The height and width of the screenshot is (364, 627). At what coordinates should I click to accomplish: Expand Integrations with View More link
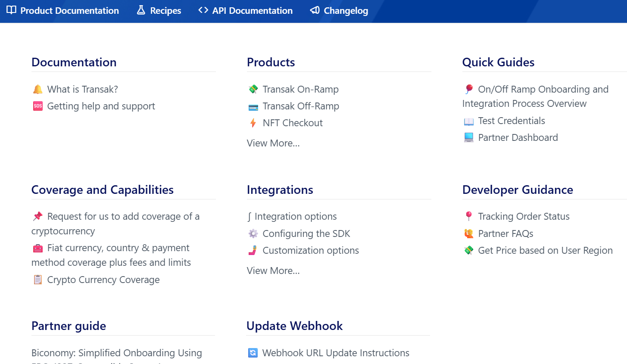click(273, 271)
